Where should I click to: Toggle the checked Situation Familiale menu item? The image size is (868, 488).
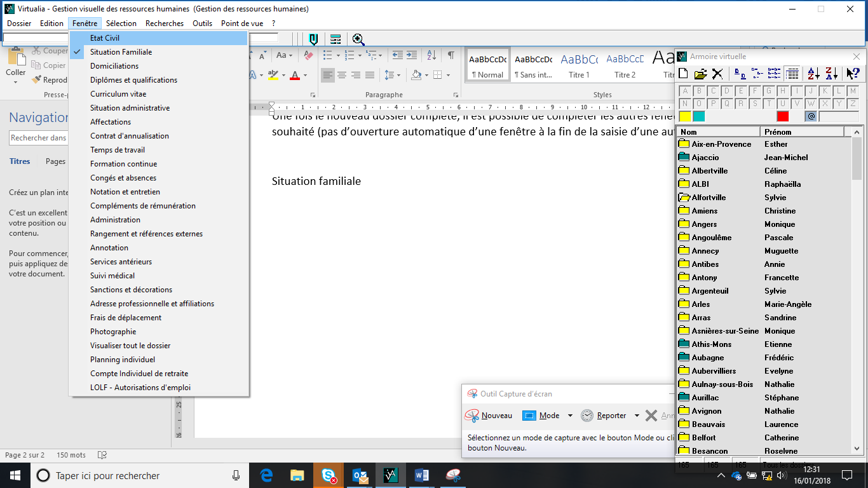(x=159, y=52)
